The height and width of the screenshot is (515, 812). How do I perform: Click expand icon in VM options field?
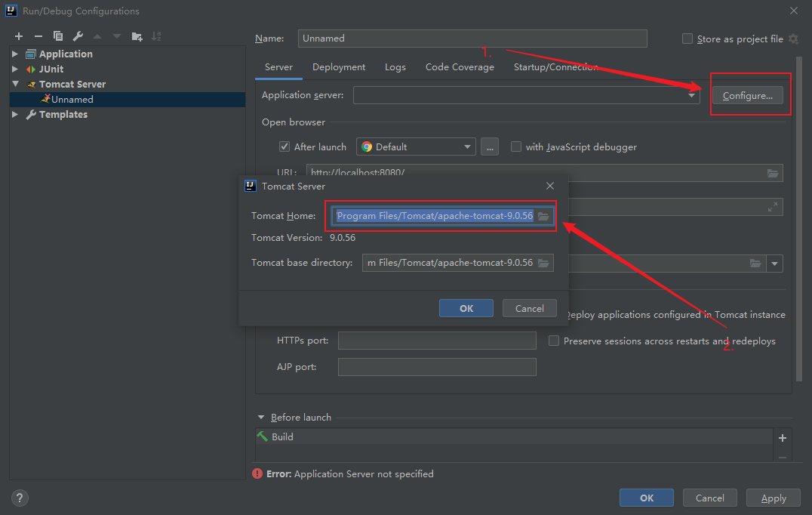tap(773, 207)
